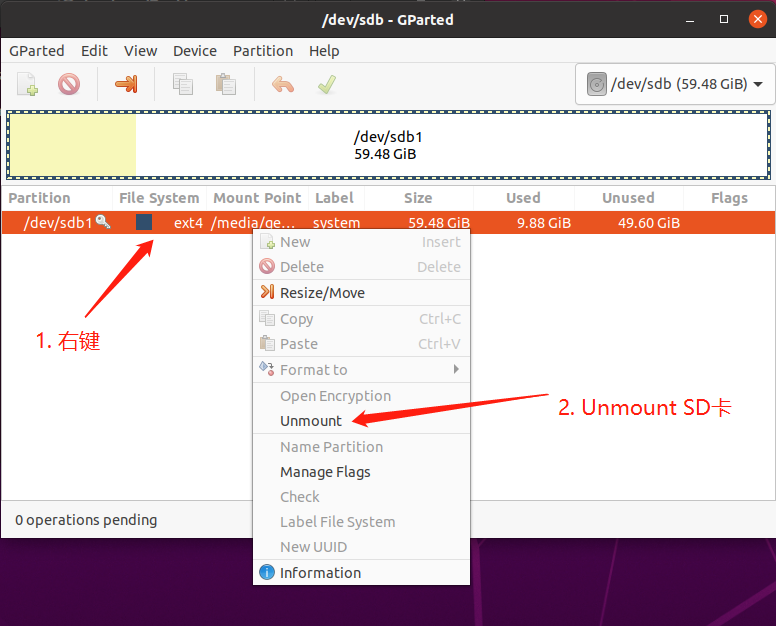Click the /dev/sdb1 59.48 GiB partition graphic label
The width and height of the screenshot is (776, 626).
(x=388, y=145)
